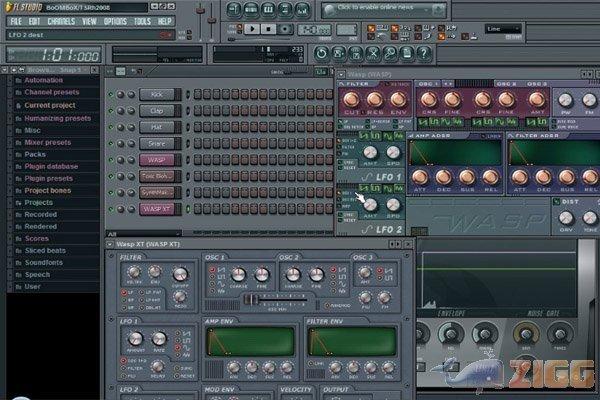The image size is (600, 400).
Task: Click Wasp AMP ADSR ATT knob
Action: [x=420, y=177]
